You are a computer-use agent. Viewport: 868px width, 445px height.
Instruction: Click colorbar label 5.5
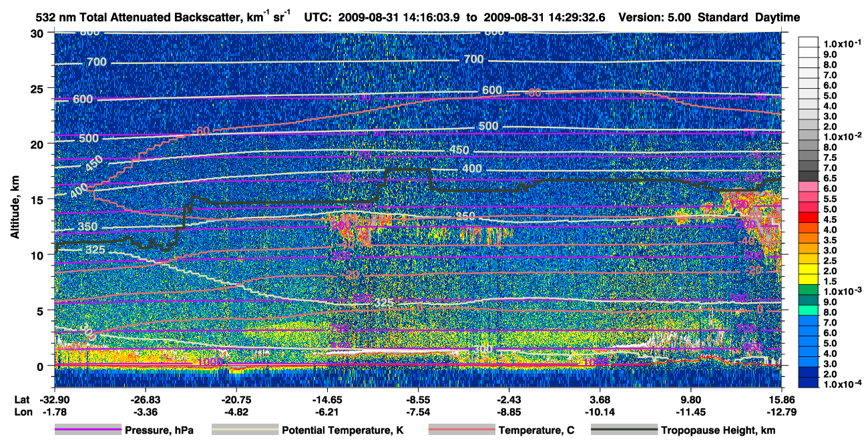click(x=829, y=199)
